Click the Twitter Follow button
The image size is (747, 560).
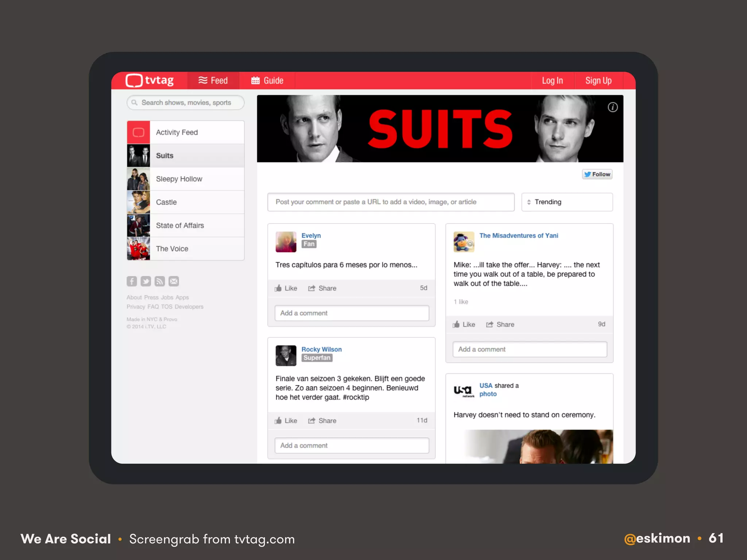pos(597,174)
